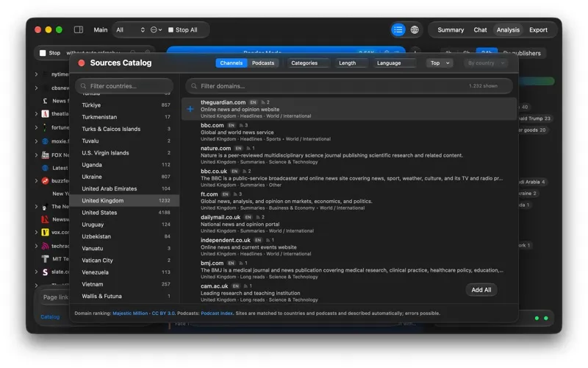Expand the cbsnews feed in the sidebar
This screenshot has height=368, width=588.
tap(36, 88)
